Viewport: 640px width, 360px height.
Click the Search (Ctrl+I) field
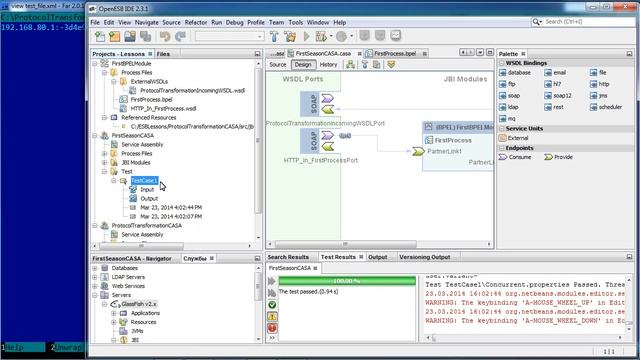click(x=588, y=22)
